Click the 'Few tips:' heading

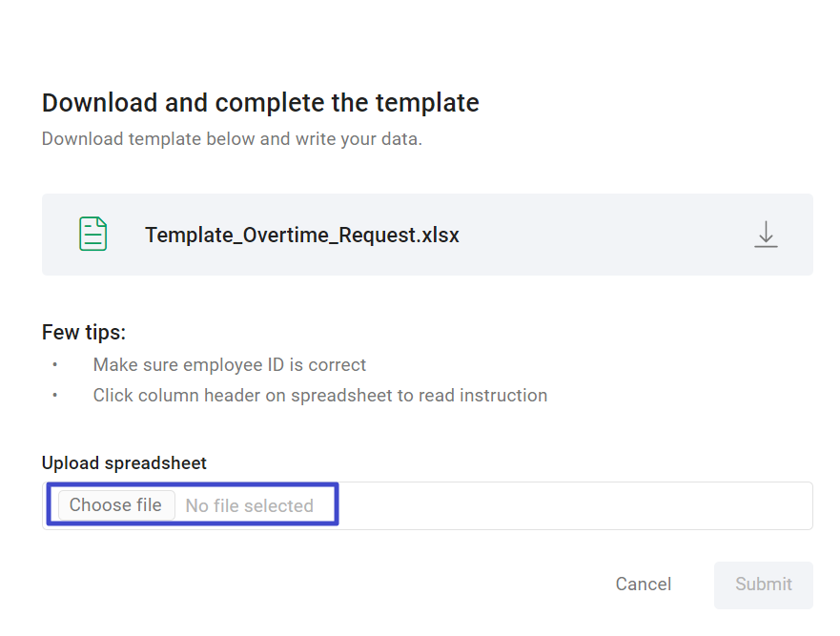coord(84,332)
